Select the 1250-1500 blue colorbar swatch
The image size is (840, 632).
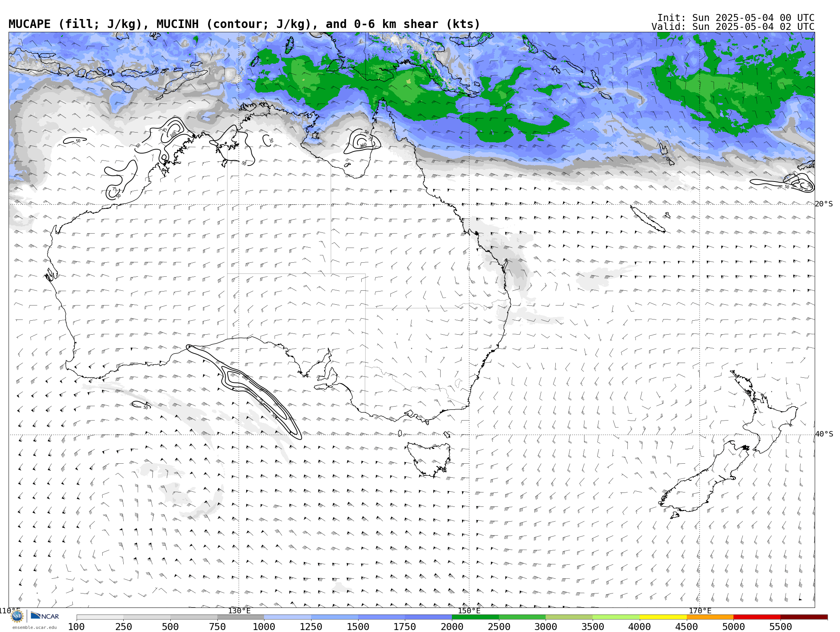click(x=334, y=617)
